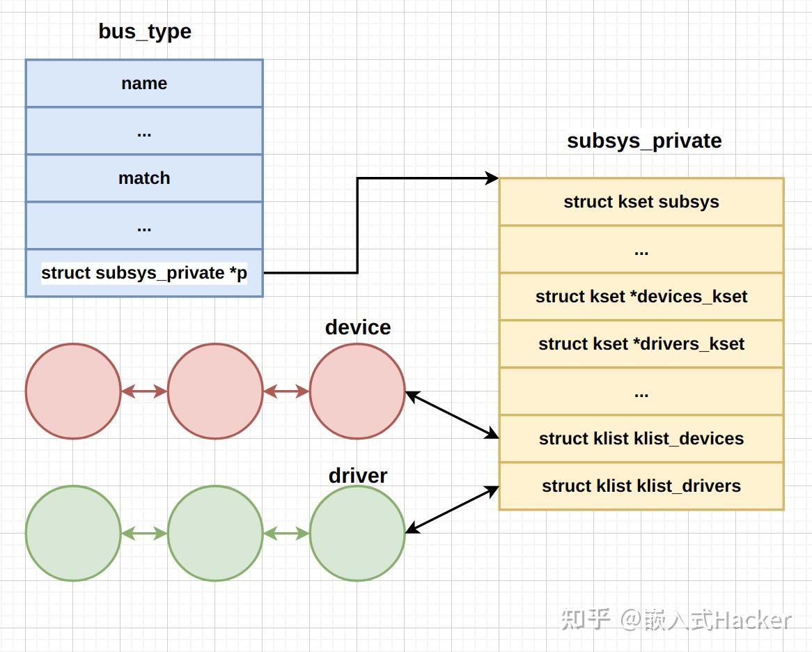
Task: Click the 'struct klist klist_drivers' cell
Action: pyautogui.click(x=641, y=486)
